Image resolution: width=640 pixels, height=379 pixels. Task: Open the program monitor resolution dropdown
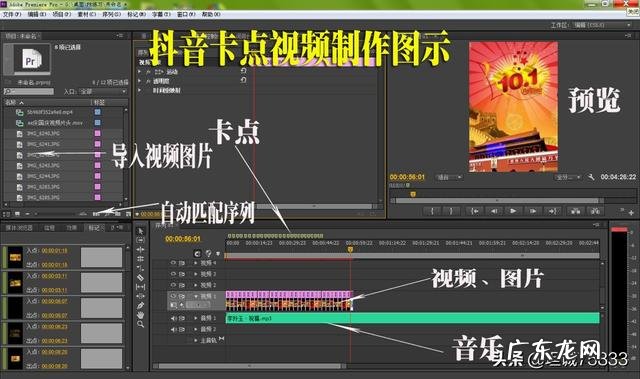click(568, 177)
